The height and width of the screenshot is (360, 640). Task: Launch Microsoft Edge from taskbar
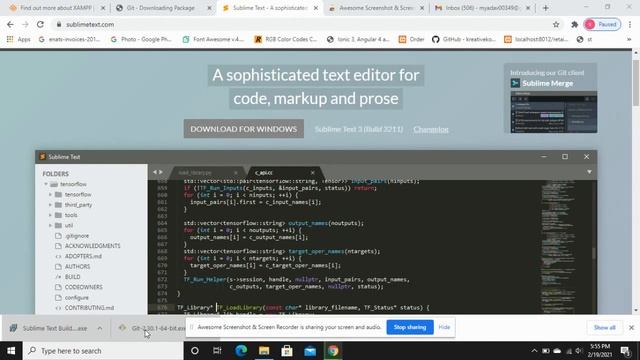coord(241,351)
